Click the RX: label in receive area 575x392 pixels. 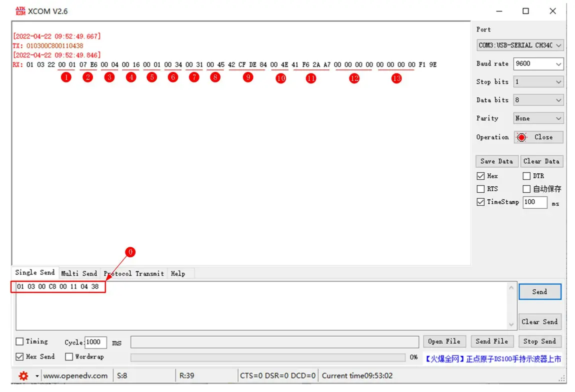[17, 65]
